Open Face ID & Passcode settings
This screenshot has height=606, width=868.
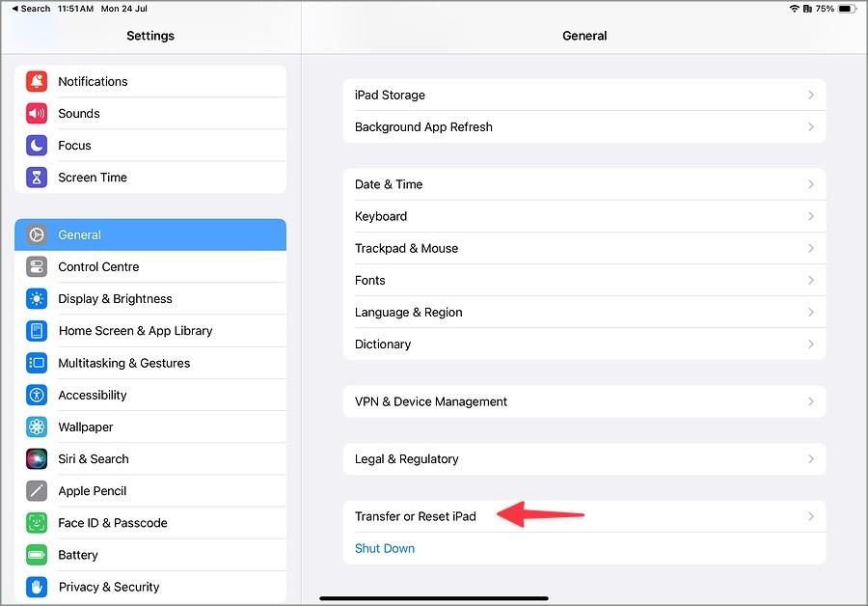pos(150,523)
